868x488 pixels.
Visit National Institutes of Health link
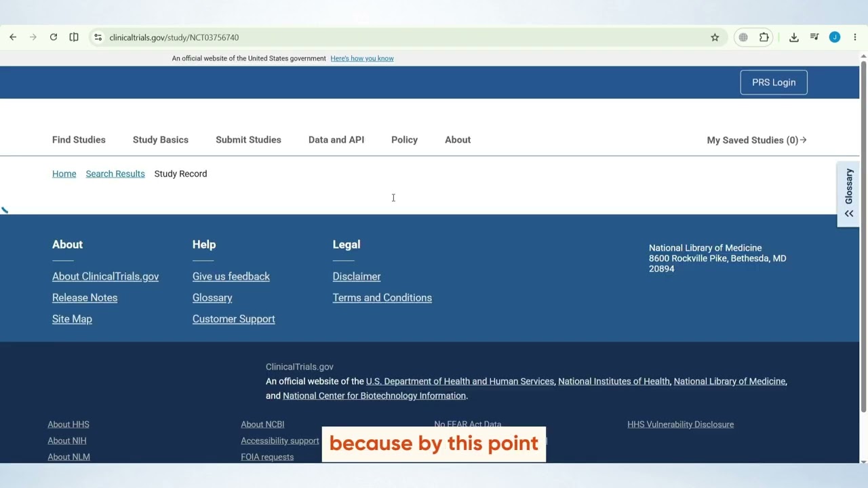[x=614, y=382]
